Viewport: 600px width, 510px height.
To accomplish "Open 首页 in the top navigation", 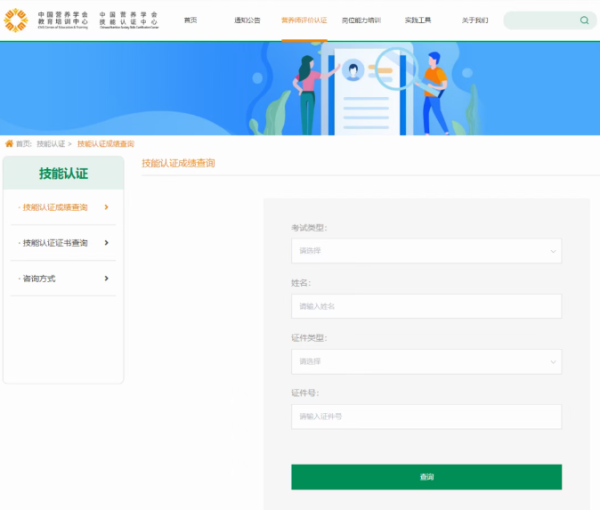I will point(190,20).
